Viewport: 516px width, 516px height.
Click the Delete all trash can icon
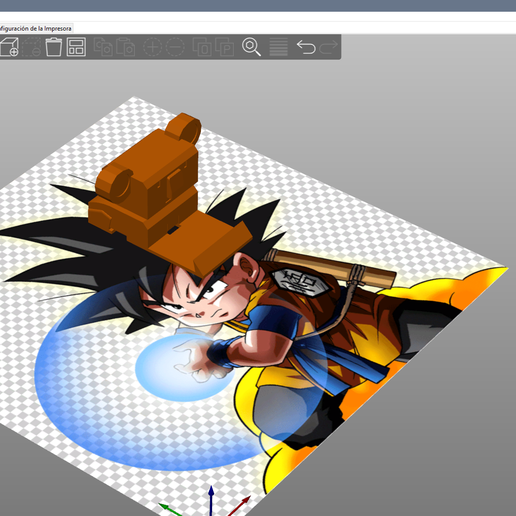pos(53,47)
